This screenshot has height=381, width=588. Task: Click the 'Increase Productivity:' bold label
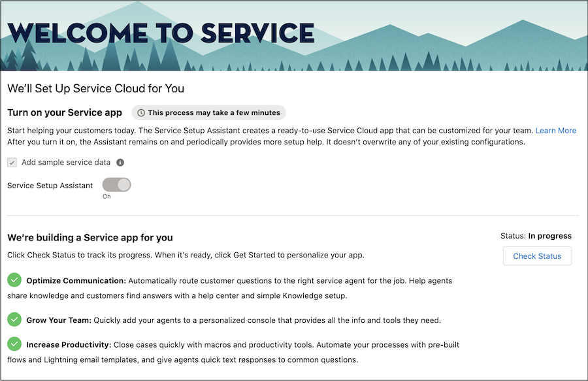click(69, 344)
